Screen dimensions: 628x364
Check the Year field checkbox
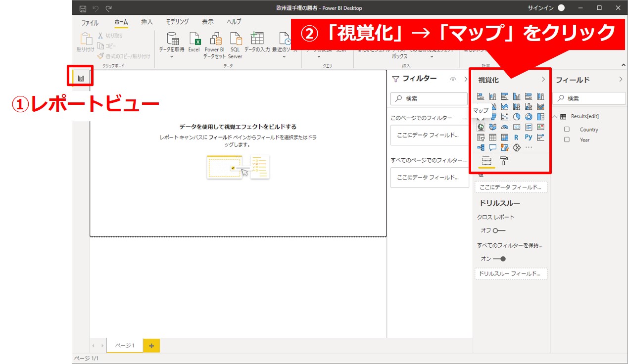pos(567,139)
